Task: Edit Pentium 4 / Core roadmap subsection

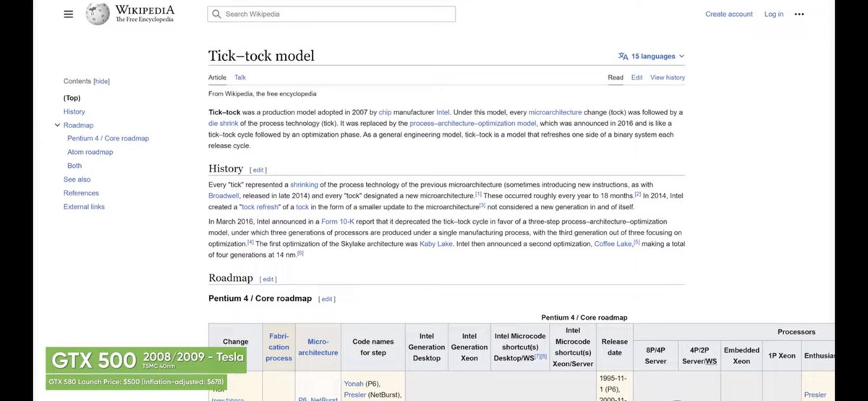Action: click(x=327, y=299)
